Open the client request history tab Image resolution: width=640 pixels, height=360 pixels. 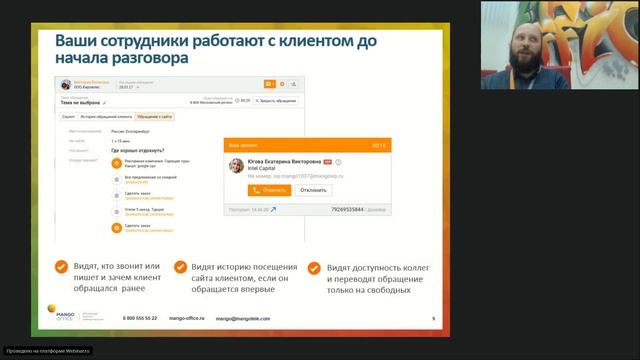(106, 117)
